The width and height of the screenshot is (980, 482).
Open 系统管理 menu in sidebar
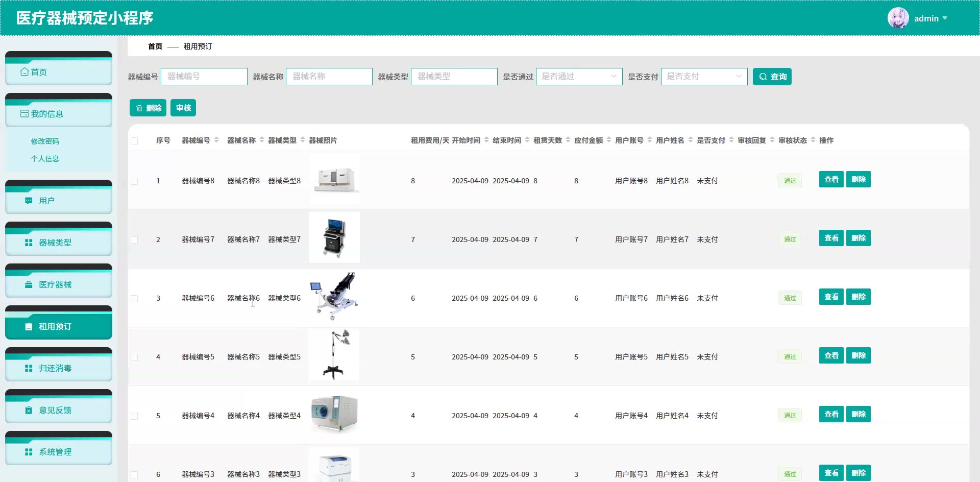55,452
